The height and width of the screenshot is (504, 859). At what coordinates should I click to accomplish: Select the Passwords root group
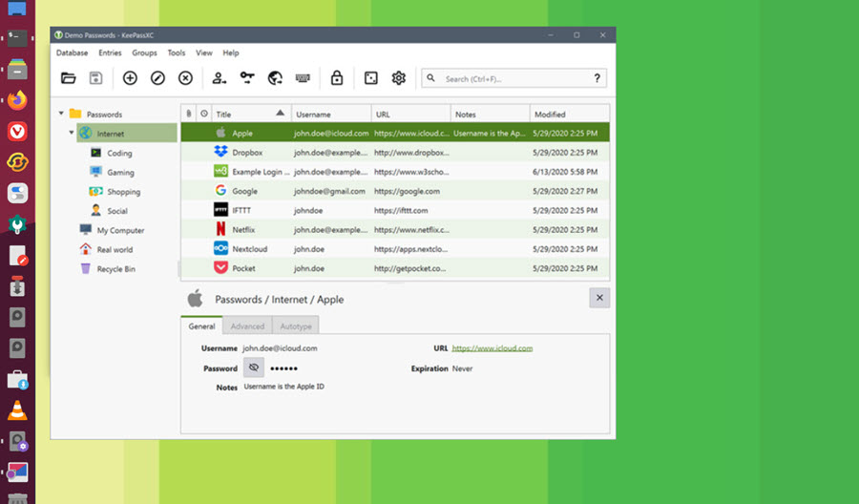tap(104, 114)
